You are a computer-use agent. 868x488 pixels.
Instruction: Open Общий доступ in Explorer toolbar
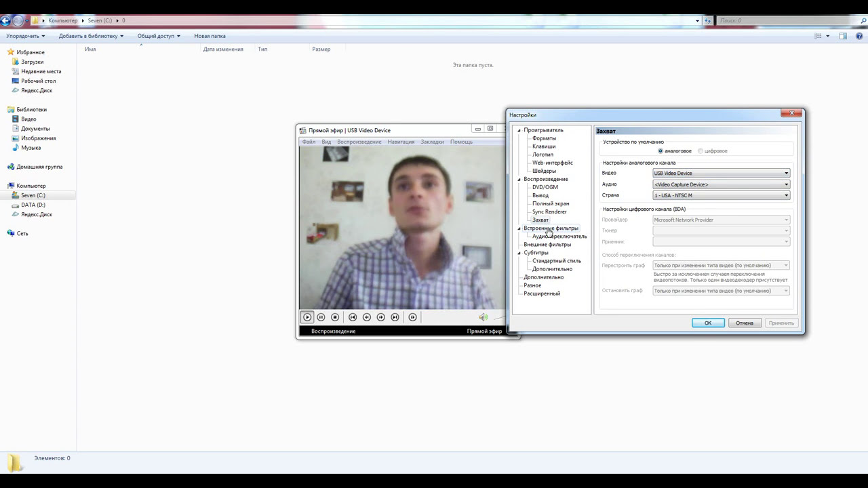[159, 36]
